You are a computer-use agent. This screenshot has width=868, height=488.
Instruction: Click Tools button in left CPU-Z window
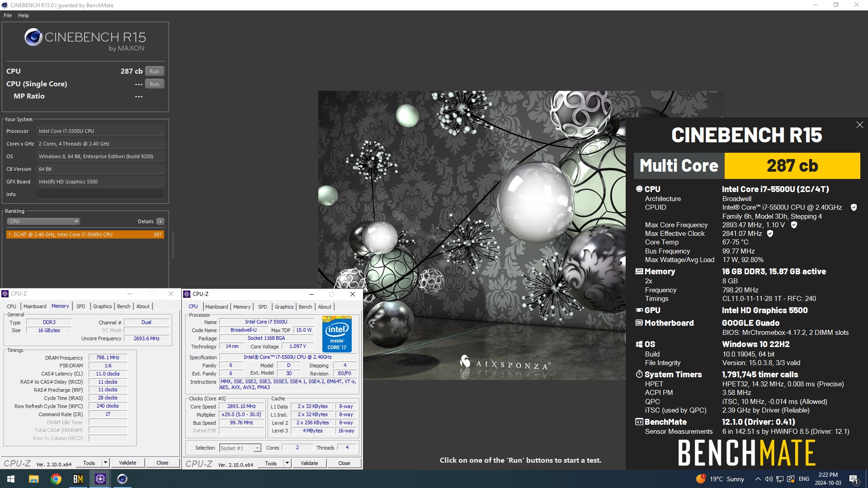point(89,463)
